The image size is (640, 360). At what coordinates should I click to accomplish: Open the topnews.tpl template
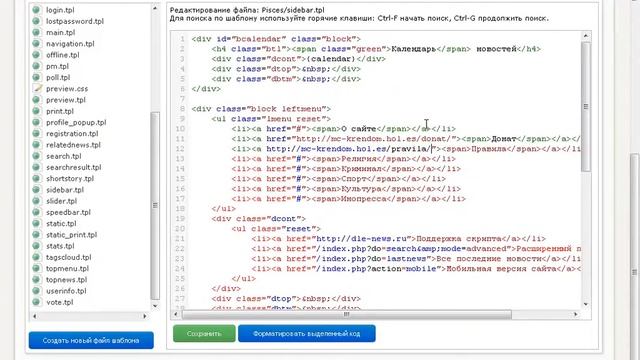click(67, 280)
